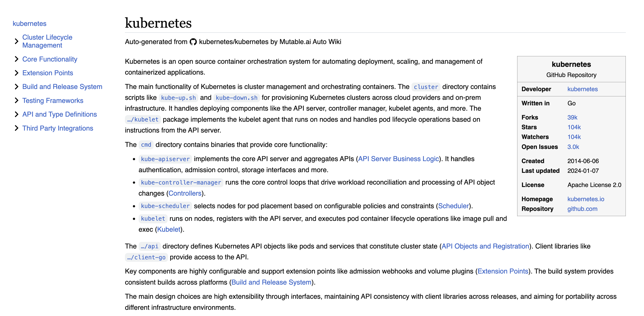Follow the API Server Business Logic link
Viewport: 644px width, 316px height.
(398, 159)
